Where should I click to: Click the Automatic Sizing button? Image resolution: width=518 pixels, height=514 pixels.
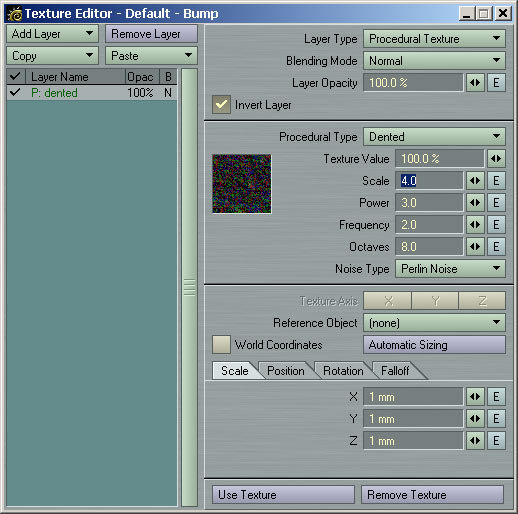[434, 345]
